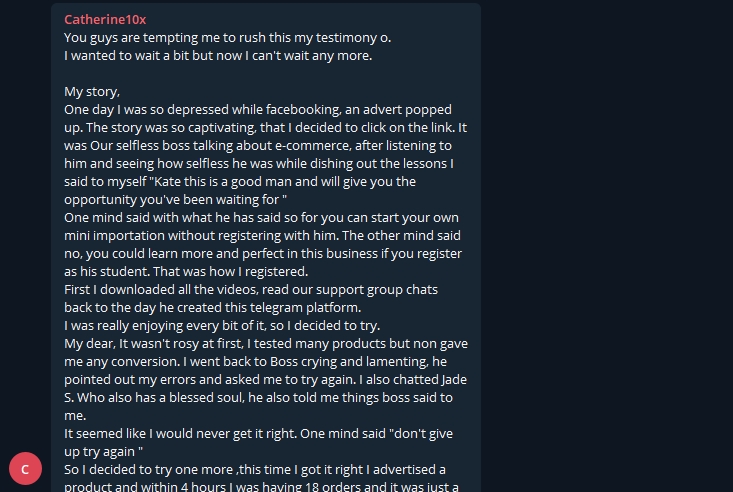Click the words "support group chats"
The image size is (733, 492).
click(377, 289)
